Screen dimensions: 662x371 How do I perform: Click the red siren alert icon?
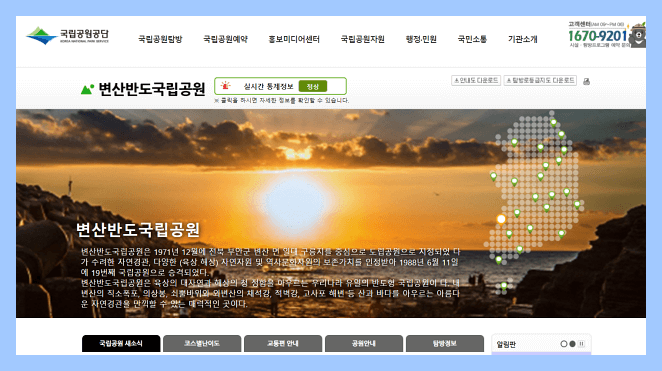click(225, 86)
